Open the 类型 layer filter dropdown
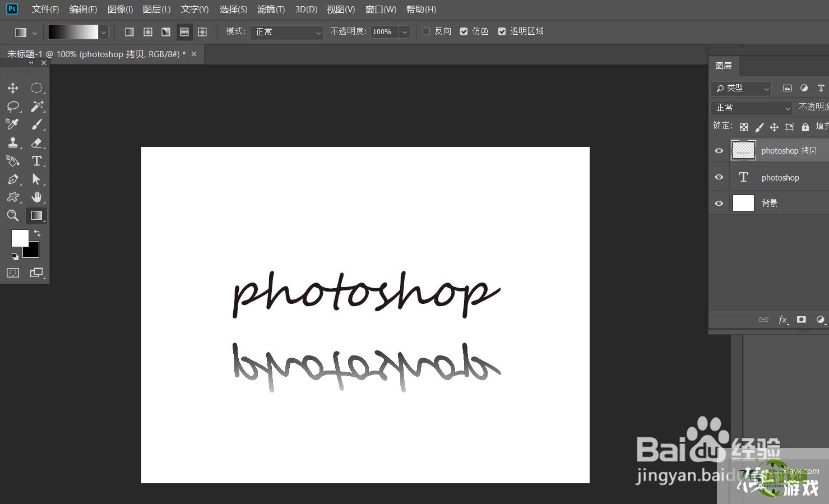The image size is (829, 504). click(x=742, y=88)
